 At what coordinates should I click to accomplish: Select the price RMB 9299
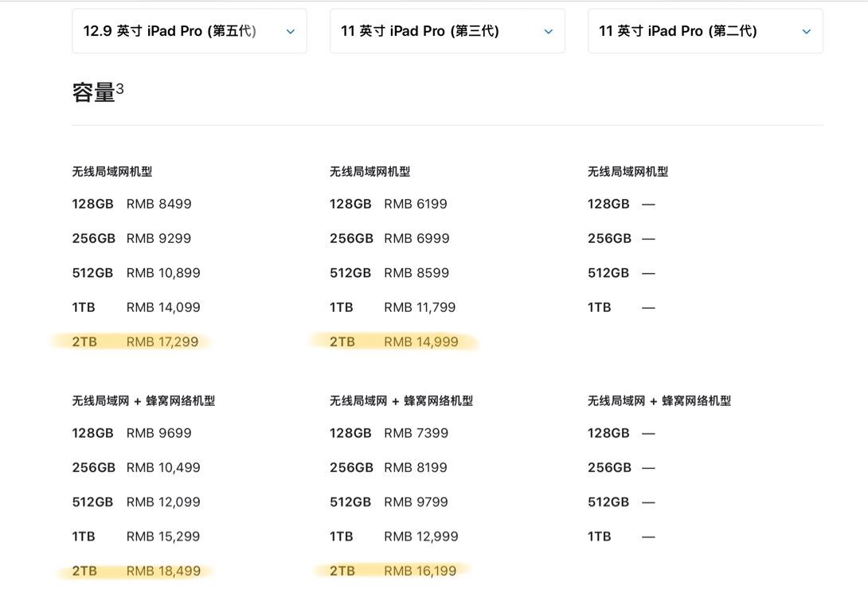159,239
